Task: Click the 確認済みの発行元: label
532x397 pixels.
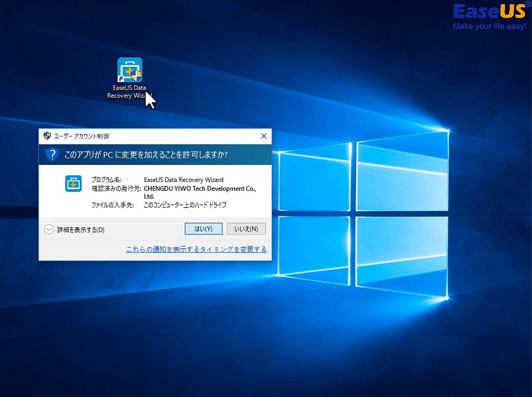Action: coord(116,189)
